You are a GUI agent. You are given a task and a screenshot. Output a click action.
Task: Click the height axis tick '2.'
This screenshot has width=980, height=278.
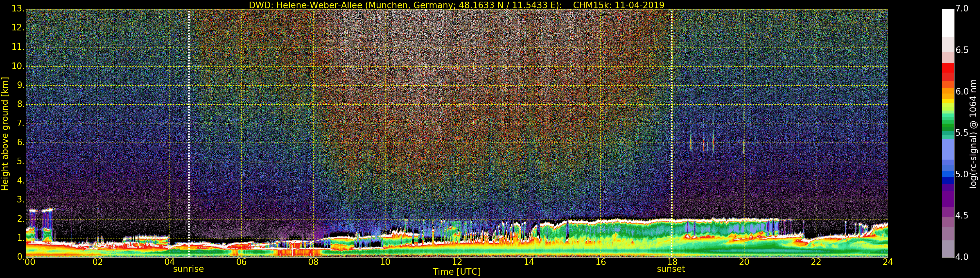[x=21, y=218]
